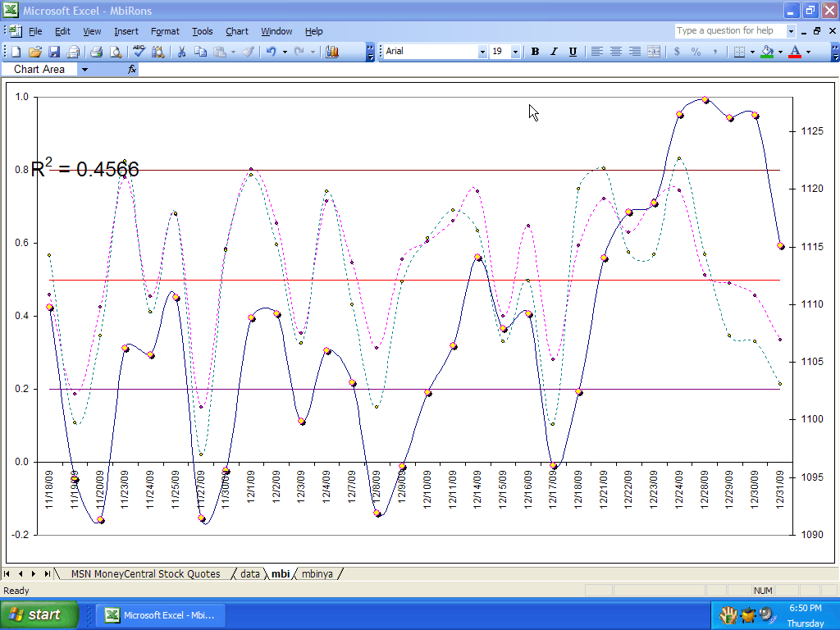Expand the Arial font name dropdown
The image size is (840, 630).
pyautogui.click(x=482, y=52)
